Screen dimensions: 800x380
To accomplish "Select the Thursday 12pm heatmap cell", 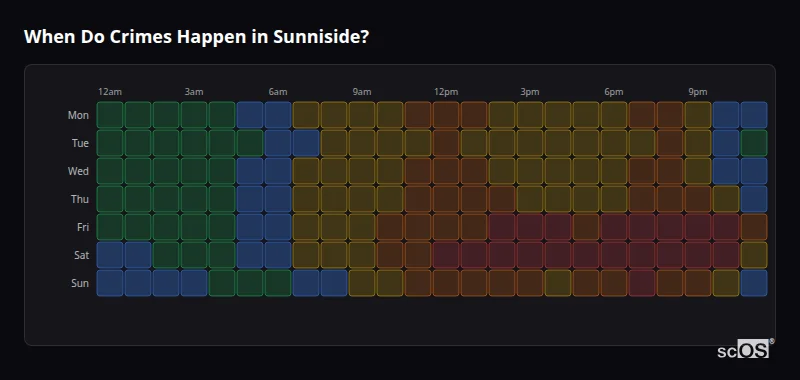I will click(x=446, y=199).
